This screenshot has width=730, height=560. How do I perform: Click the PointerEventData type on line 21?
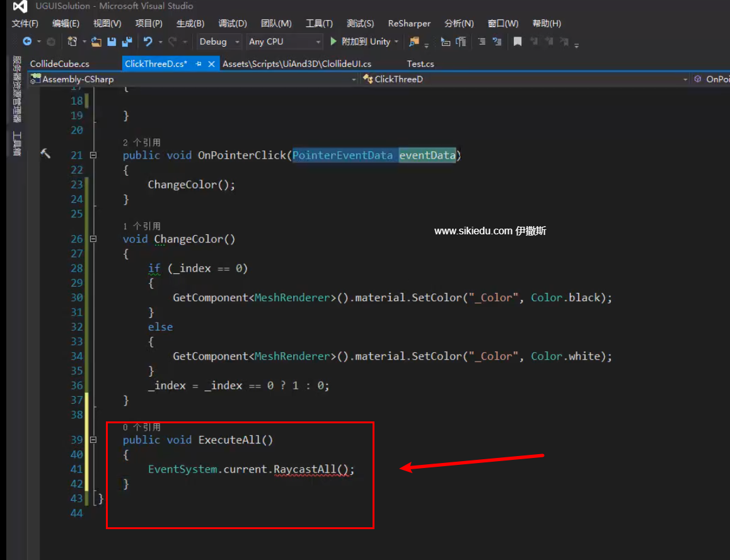click(343, 156)
